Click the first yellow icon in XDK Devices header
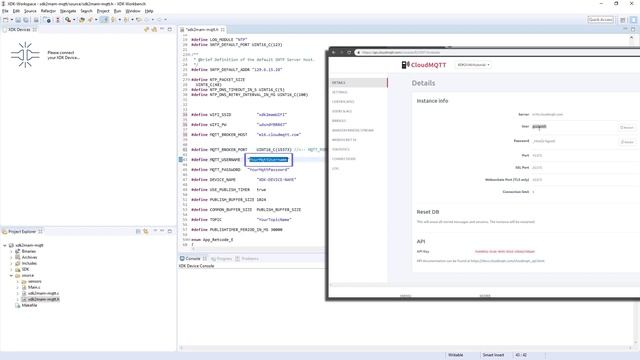640x360 pixels. (x=147, y=29)
